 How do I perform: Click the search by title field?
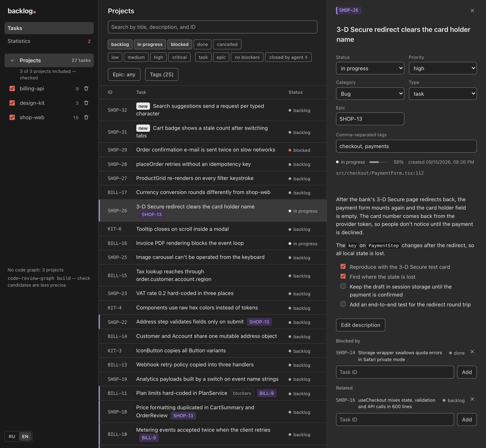coord(212,27)
